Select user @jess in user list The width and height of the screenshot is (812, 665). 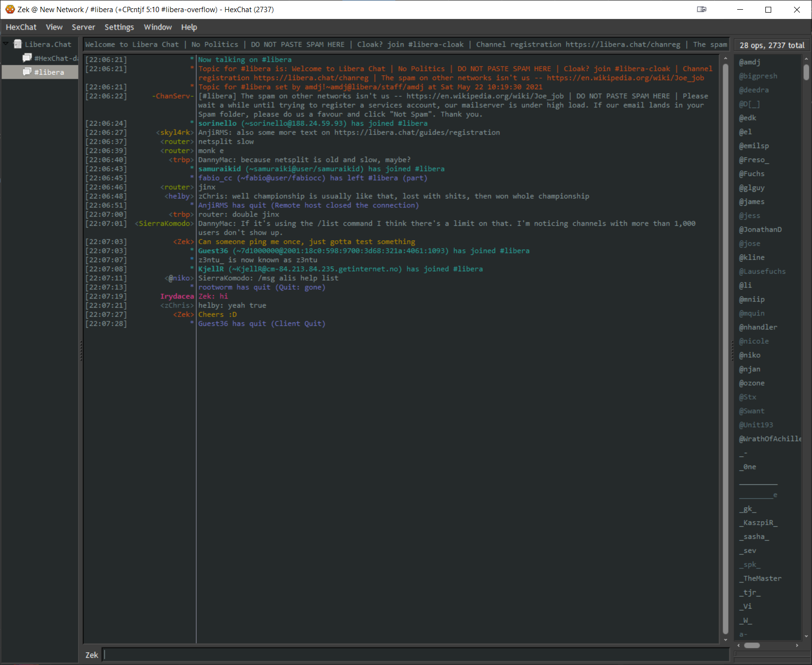pyautogui.click(x=767, y=216)
